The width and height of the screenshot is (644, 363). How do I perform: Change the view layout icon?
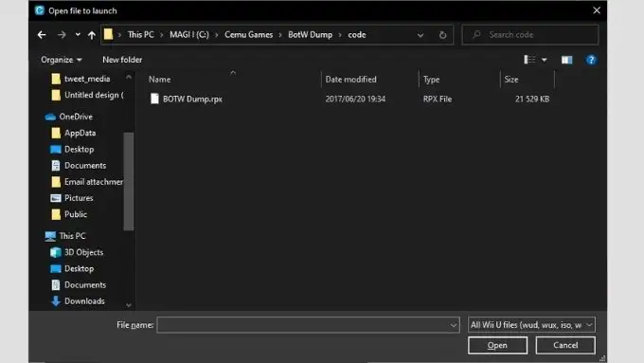click(529, 60)
